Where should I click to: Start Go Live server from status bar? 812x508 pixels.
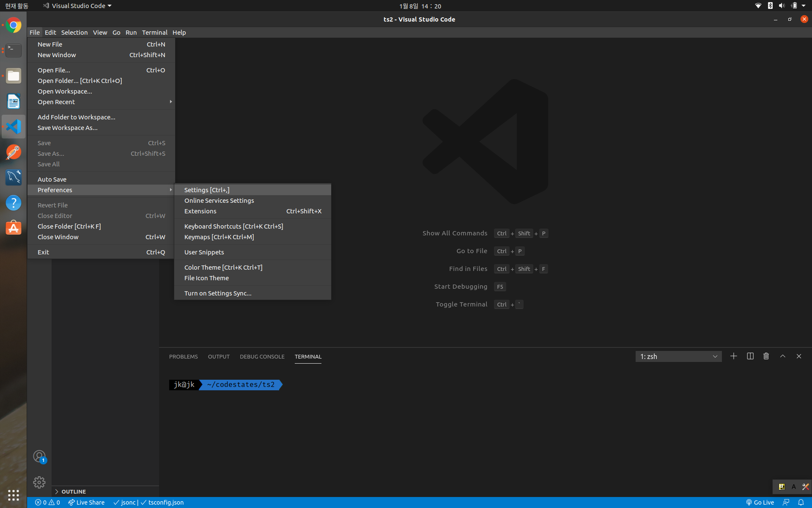(760, 502)
